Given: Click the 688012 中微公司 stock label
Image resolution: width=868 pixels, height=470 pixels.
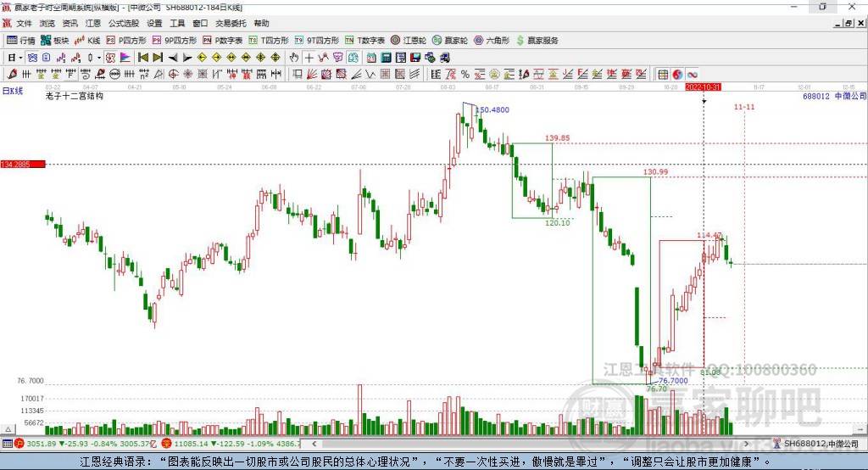Looking at the screenshot, I should pos(835,97).
